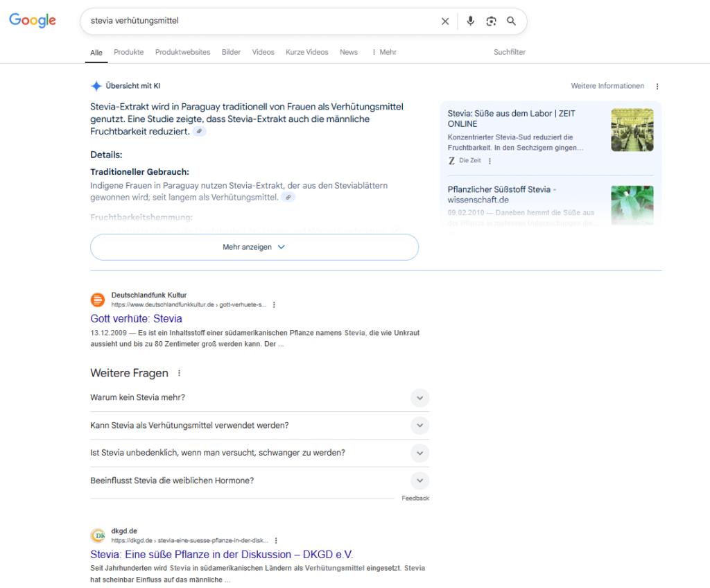This screenshot has height=588, width=710.
Task: Click the Feedback link under questions
Action: click(415, 499)
